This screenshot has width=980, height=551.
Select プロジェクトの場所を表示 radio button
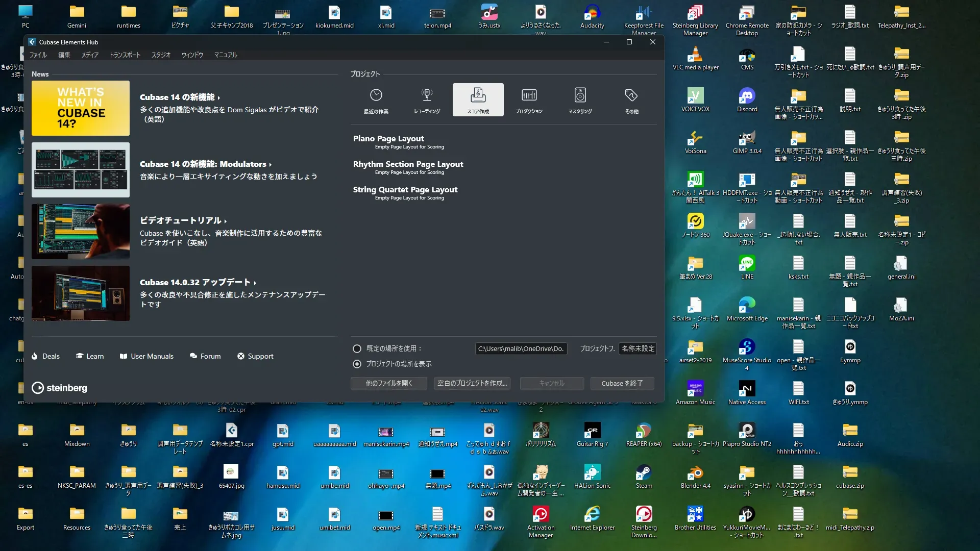point(357,364)
